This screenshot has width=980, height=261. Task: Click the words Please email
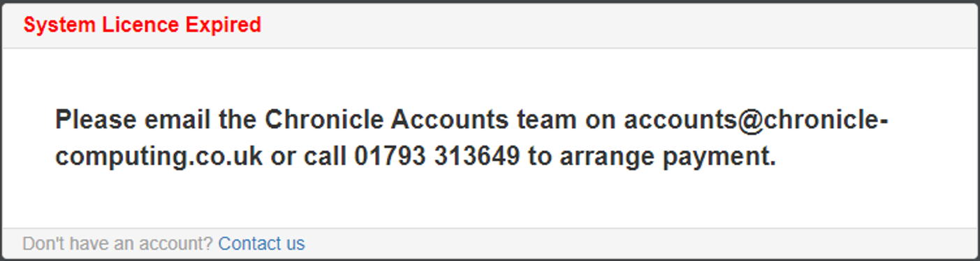135,120
